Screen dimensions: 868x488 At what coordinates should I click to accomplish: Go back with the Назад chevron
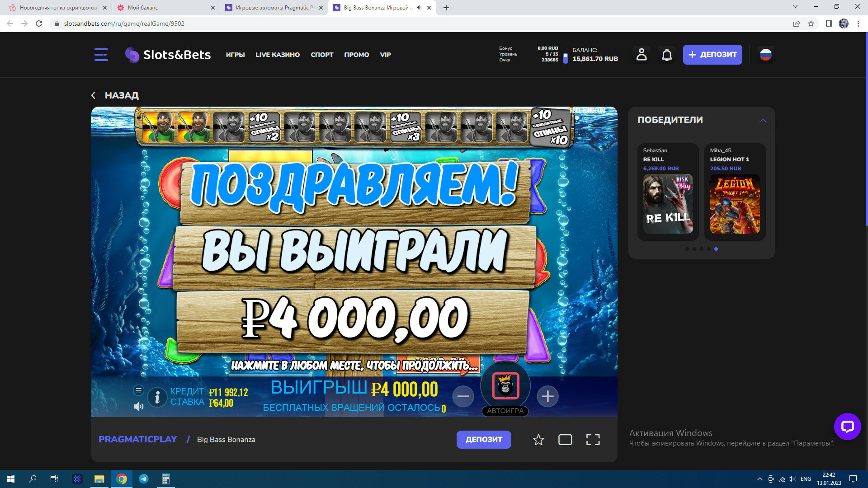[x=94, y=95]
